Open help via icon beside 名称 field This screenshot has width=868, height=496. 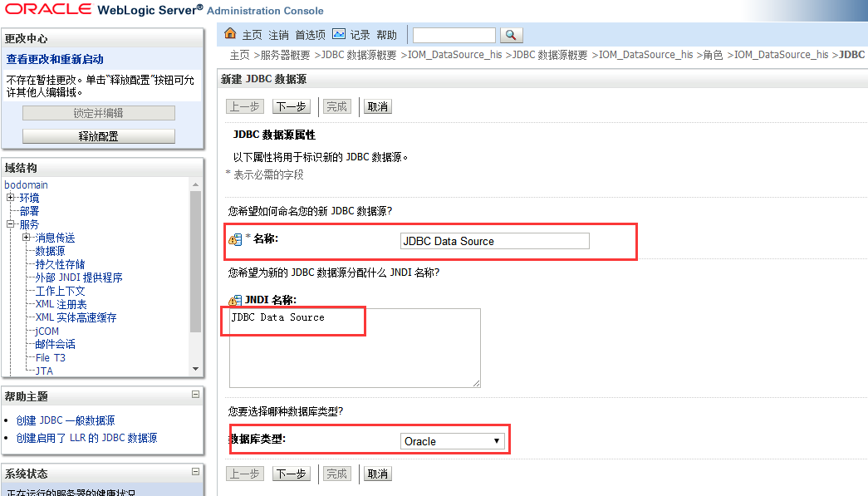pyautogui.click(x=235, y=240)
